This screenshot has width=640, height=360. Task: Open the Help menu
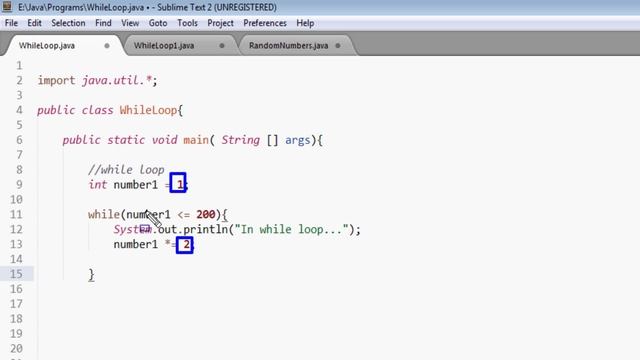coord(305,23)
